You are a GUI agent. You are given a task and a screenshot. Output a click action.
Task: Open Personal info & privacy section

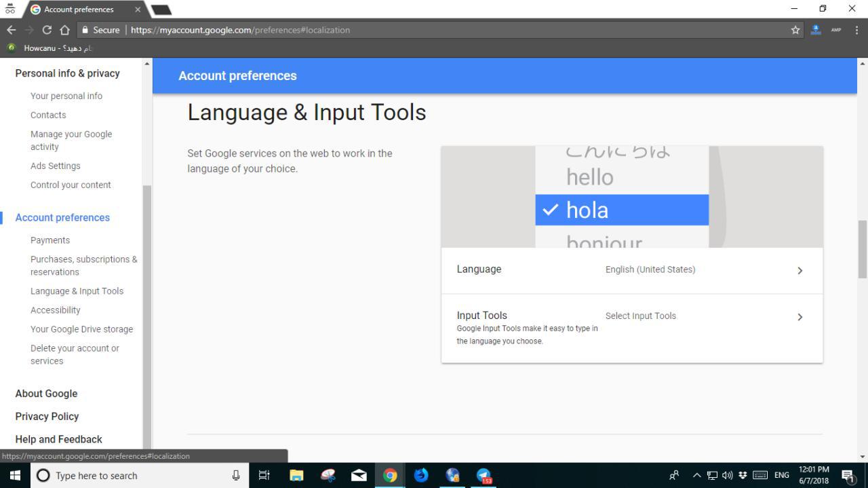[x=67, y=73]
